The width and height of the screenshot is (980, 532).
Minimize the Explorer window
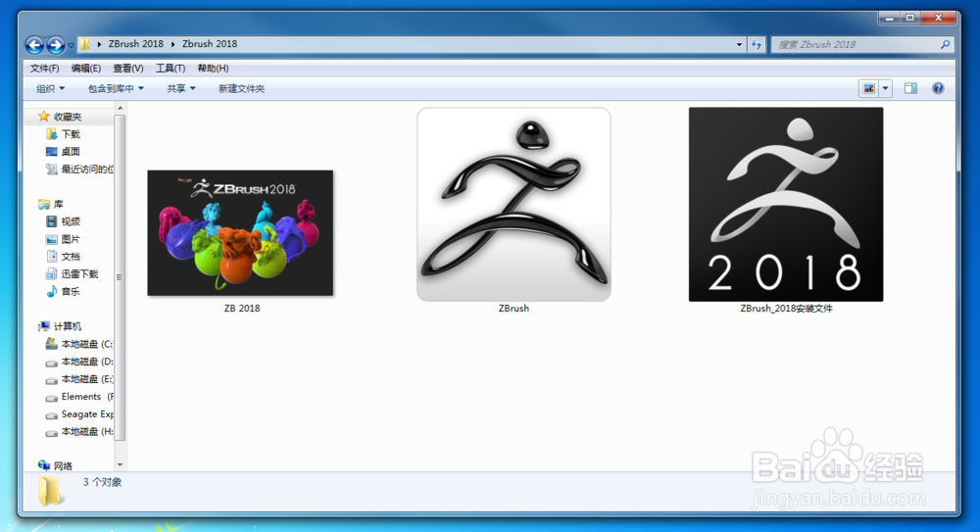890,19
